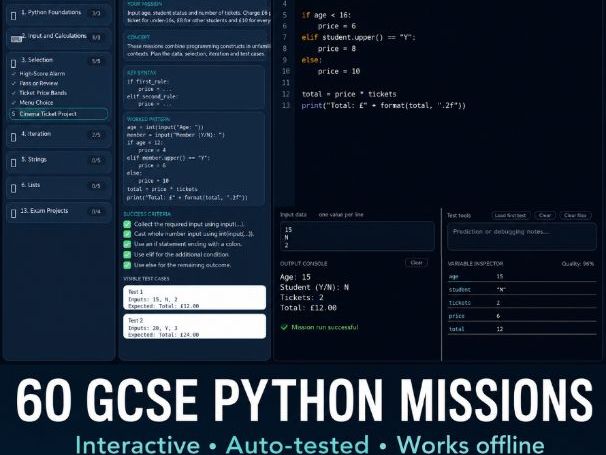Click the Strings unit icon

pos(14,163)
